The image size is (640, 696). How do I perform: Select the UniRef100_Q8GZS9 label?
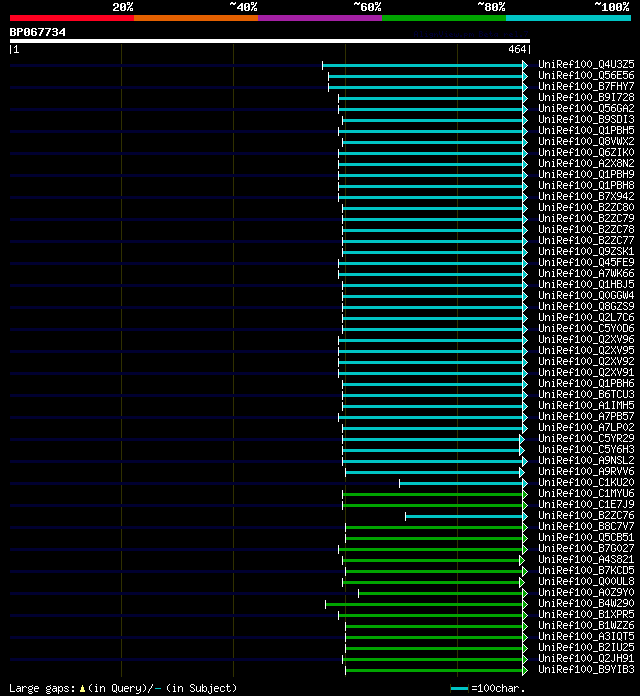tap(586, 306)
